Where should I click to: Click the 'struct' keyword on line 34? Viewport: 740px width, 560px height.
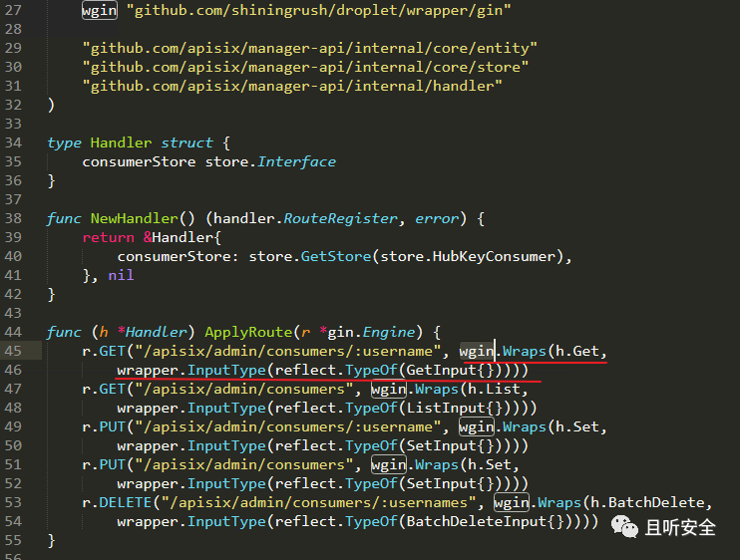click(x=186, y=142)
